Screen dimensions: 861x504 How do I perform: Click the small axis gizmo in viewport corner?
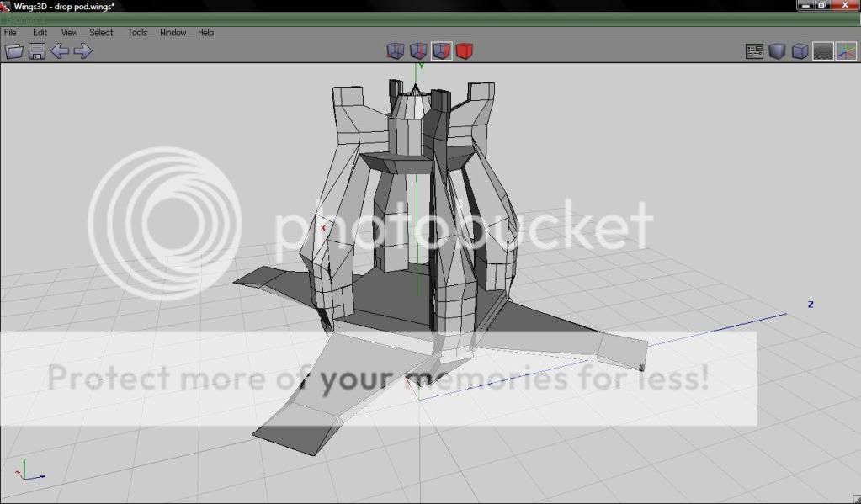click(29, 471)
